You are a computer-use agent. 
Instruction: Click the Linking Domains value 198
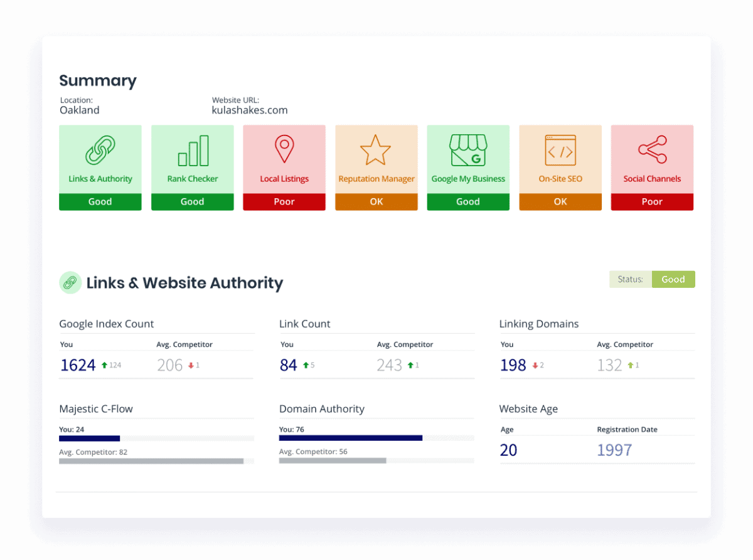(513, 365)
